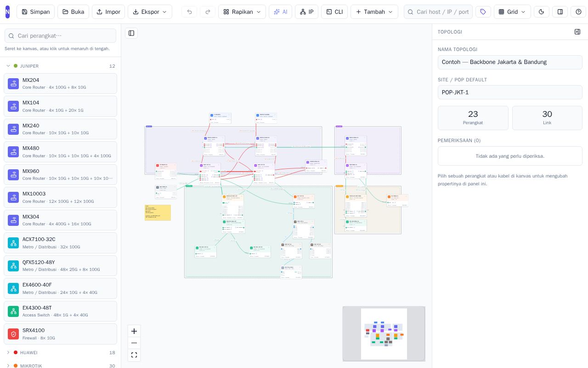588x368 pixels.
Task: Click the tag icon button
Action: (483, 12)
